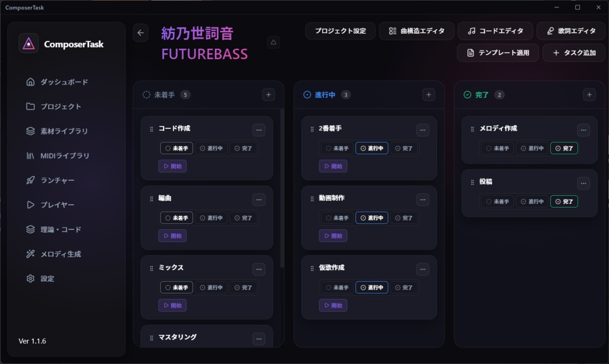Open the options menu on the 投稿 card
This screenshot has width=609, height=364.
(x=583, y=182)
